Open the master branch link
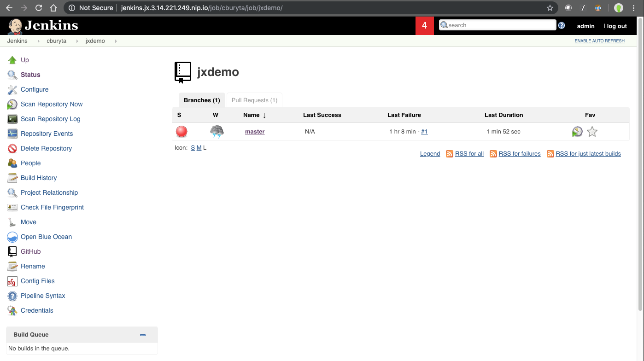 pyautogui.click(x=255, y=132)
